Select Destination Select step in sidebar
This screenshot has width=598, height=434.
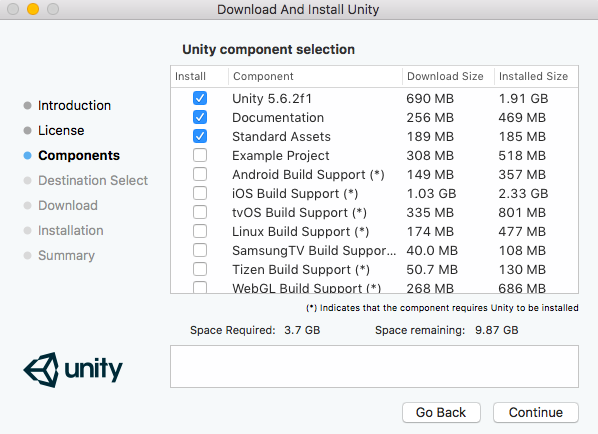[x=93, y=180]
